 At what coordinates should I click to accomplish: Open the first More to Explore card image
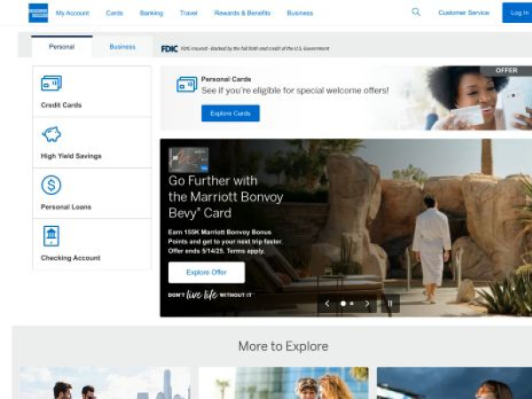pos(105,383)
